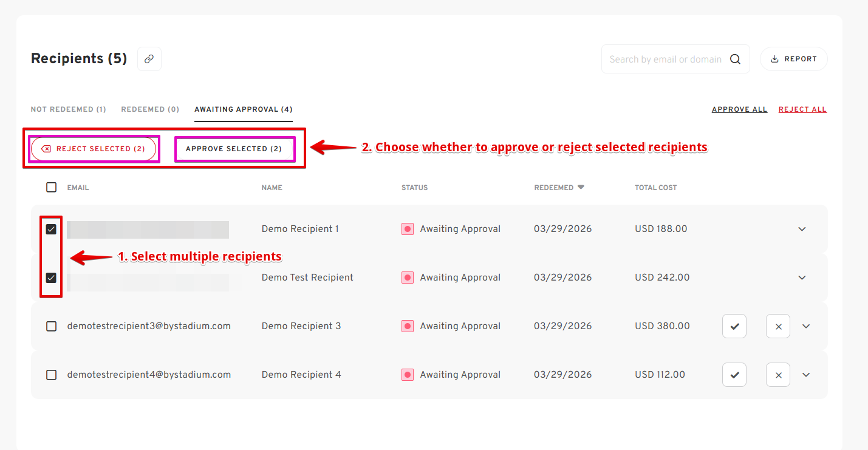Reject Demo Recipient 3 with X icon
The width and height of the screenshot is (868, 450).
click(777, 326)
